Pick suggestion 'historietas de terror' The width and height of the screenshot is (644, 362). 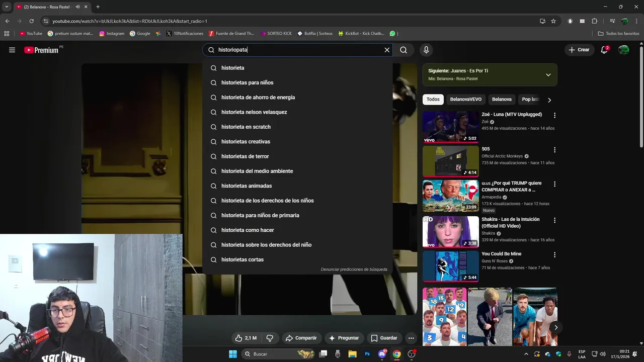pyautogui.click(x=297, y=156)
